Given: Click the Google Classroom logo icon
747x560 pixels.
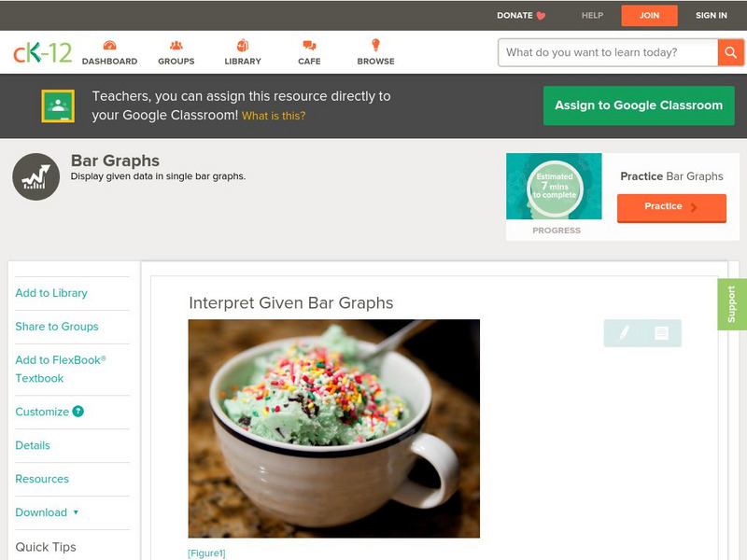Looking at the screenshot, I should tap(58, 105).
